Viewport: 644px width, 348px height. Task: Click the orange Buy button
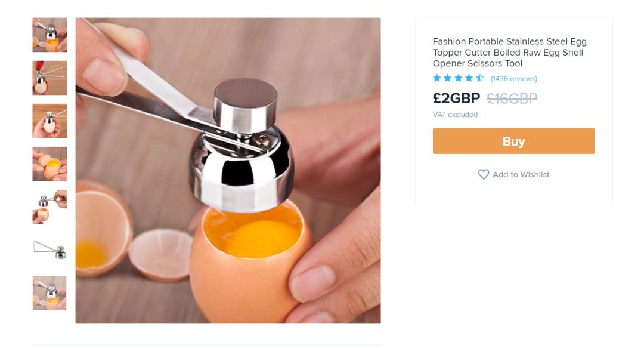513,141
